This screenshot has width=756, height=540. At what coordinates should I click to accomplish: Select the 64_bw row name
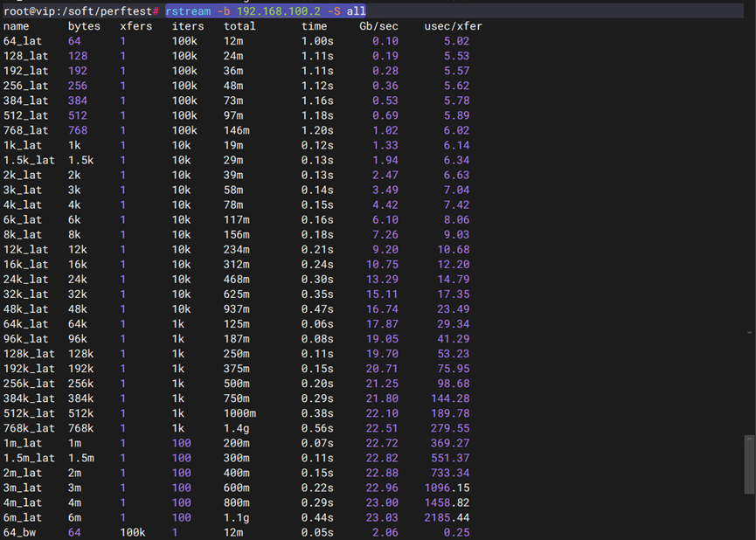(19, 532)
